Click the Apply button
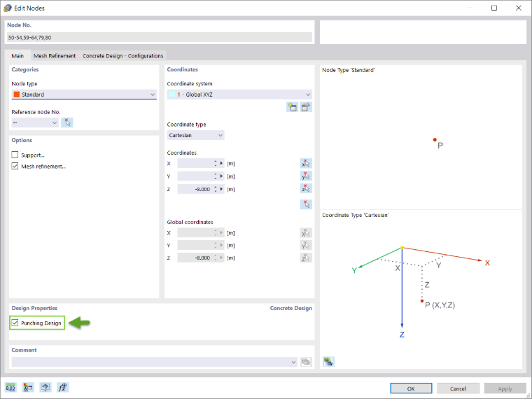This screenshot has width=532, height=399. (505, 388)
